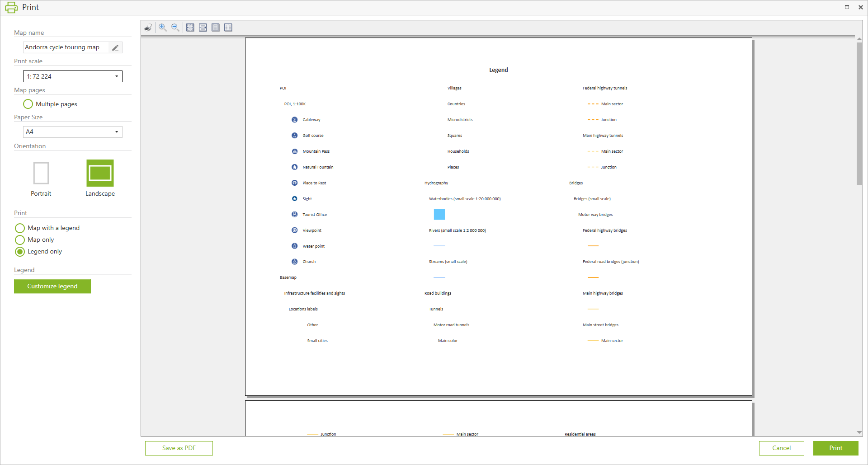The height and width of the screenshot is (465, 868).
Task: Choose Portrait orientation
Action: pyautogui.click(x=41, y=174)
